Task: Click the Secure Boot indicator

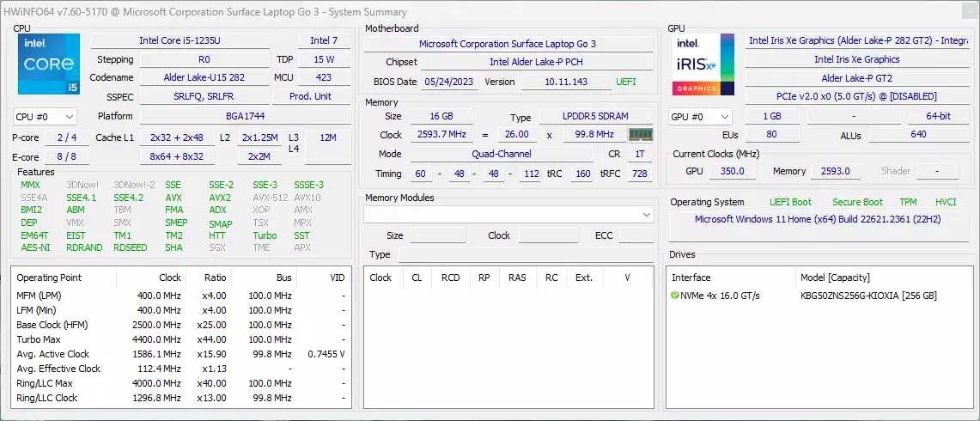Action: click(857, 202)
